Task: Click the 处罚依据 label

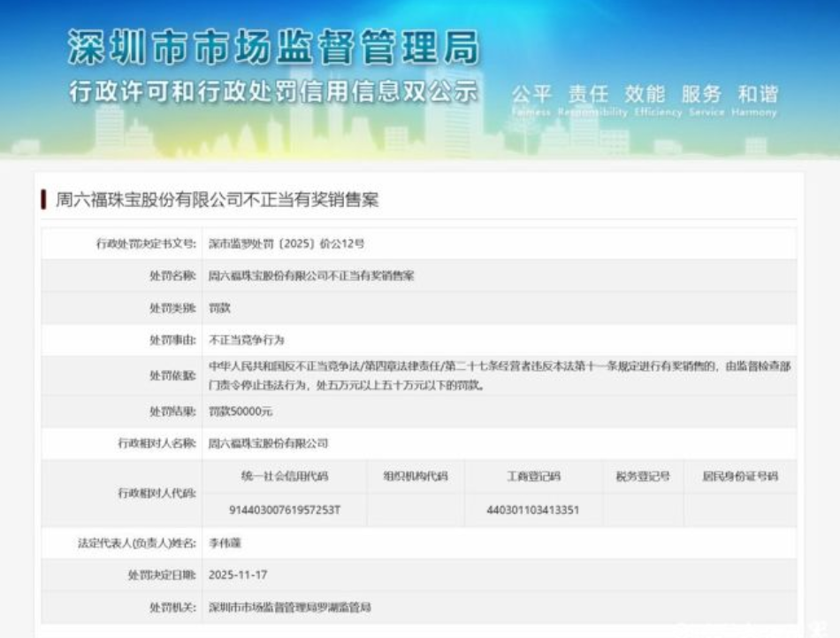Action: (x=172, y=375)
